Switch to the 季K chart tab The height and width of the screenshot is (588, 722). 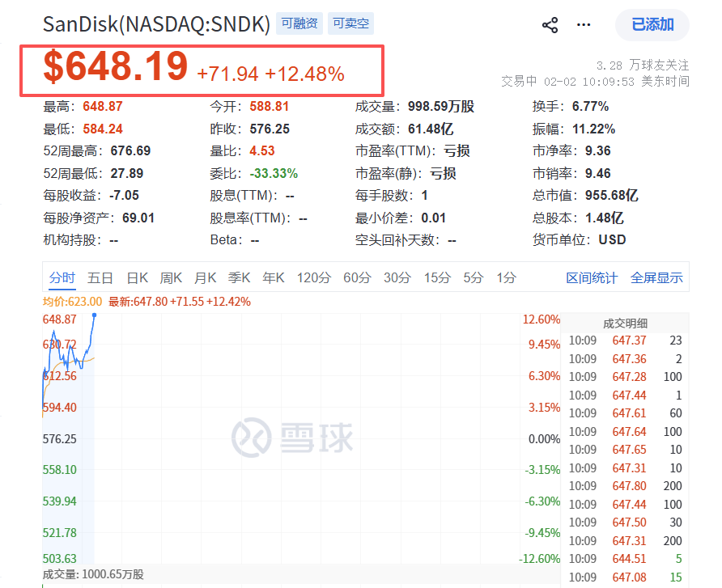pyautogui.click(x=239, y=277)
